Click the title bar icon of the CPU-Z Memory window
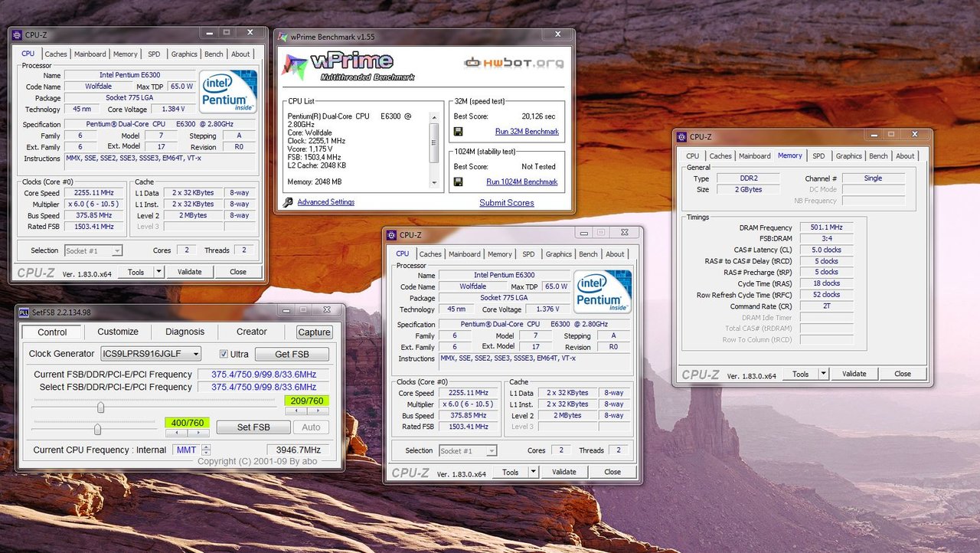This screenshot has height=553, width=980. click(x=682, y=137)
